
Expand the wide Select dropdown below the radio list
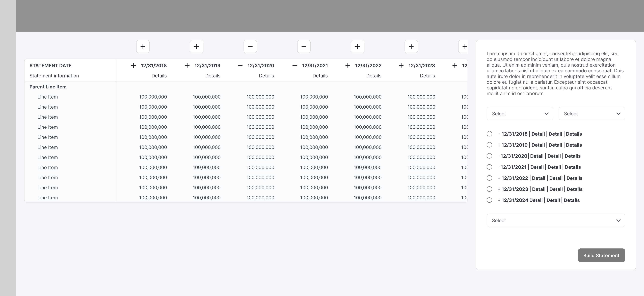pos(555,220)
